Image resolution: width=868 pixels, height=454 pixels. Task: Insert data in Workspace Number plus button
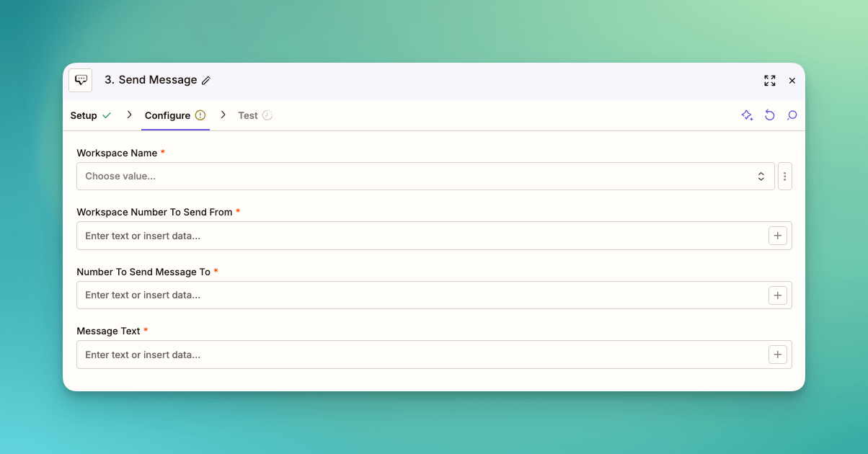click(778, 236)
